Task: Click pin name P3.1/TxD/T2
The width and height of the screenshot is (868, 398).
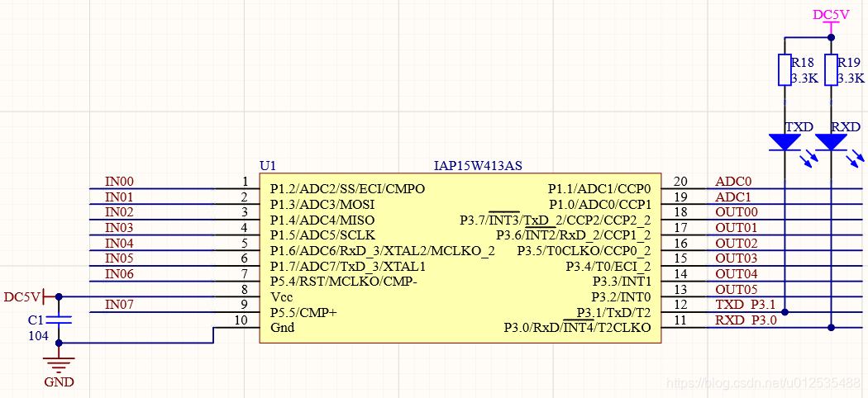Action: tap(614, 312)
